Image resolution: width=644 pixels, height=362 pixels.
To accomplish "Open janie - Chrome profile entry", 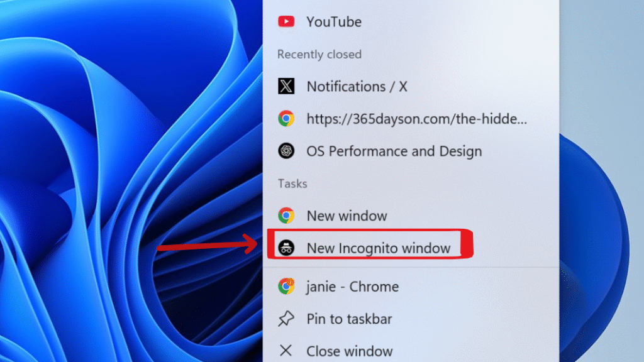I will [411, 287].
